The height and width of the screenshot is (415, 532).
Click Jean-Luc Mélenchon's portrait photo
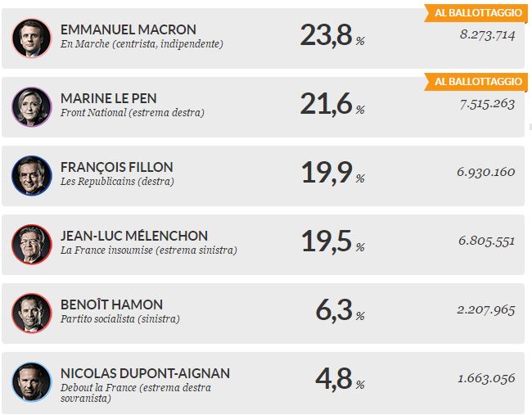click(32, 244)
